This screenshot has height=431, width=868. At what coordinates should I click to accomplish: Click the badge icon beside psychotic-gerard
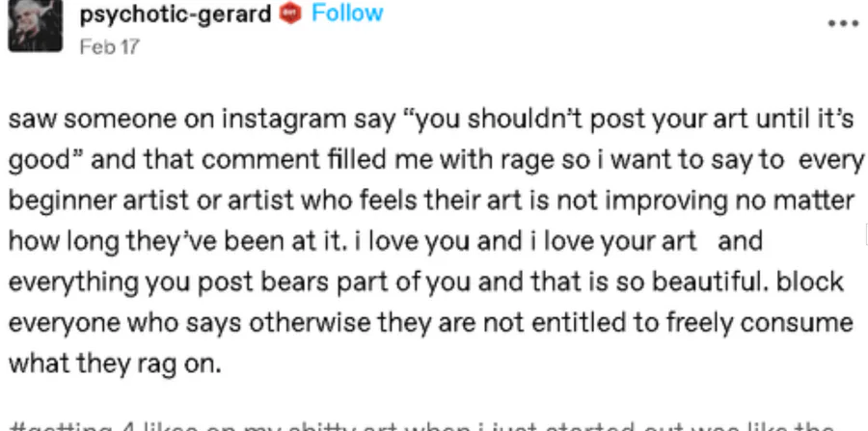click(290, 13)
